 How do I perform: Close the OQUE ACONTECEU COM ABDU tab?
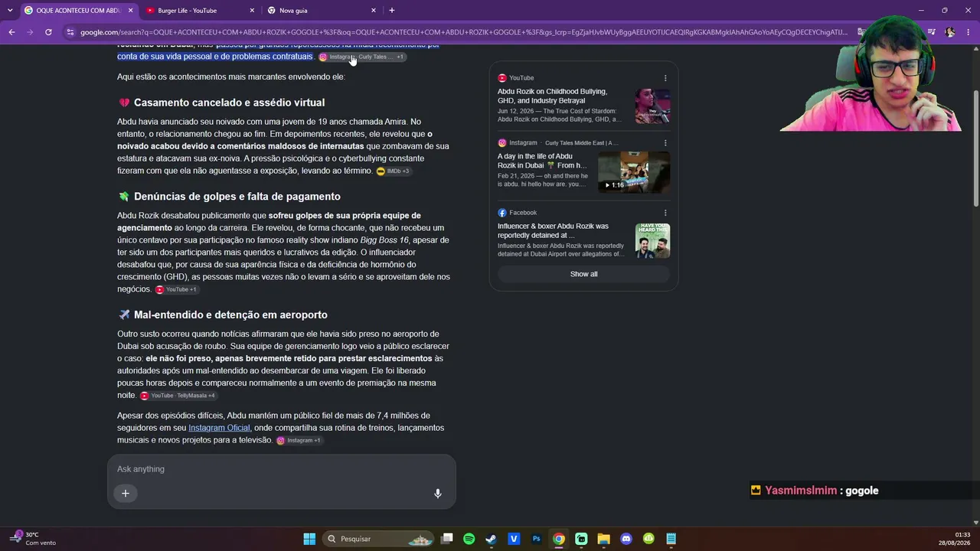131,11
